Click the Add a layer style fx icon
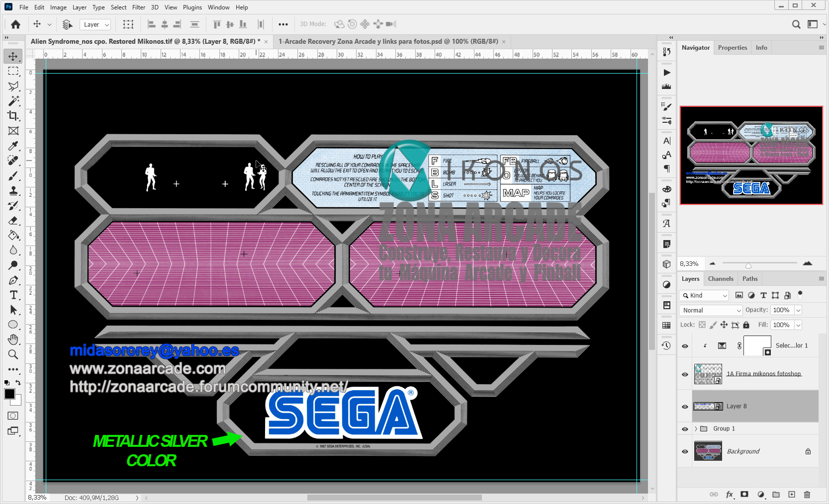829x504 pixels. point(730,495)
